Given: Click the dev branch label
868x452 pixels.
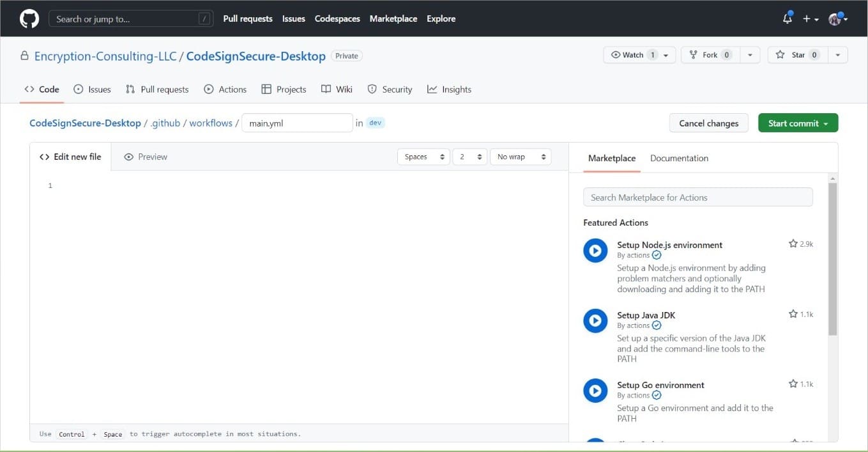Looking at the screenshot, I should [376, 123].
